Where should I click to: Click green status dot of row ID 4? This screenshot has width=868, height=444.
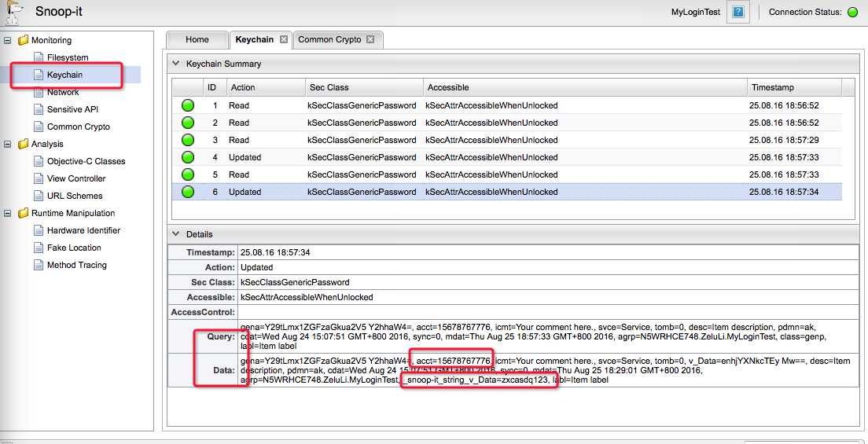click(x=188, y=157)
